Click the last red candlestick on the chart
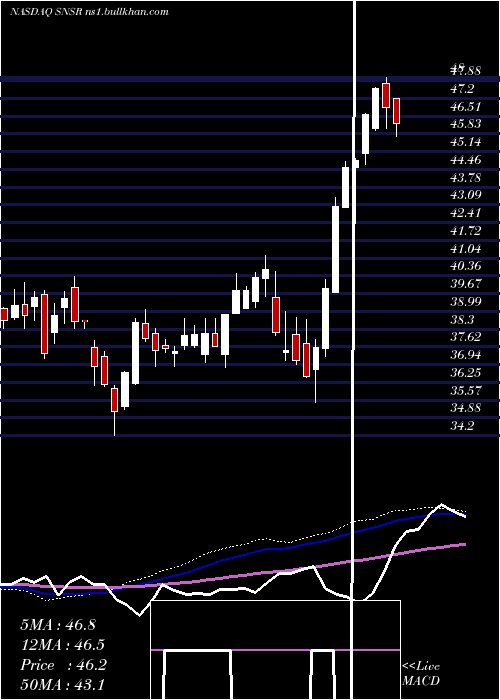Image resolution: width=500 pixels, height=700 pixels. coord(396,111)
